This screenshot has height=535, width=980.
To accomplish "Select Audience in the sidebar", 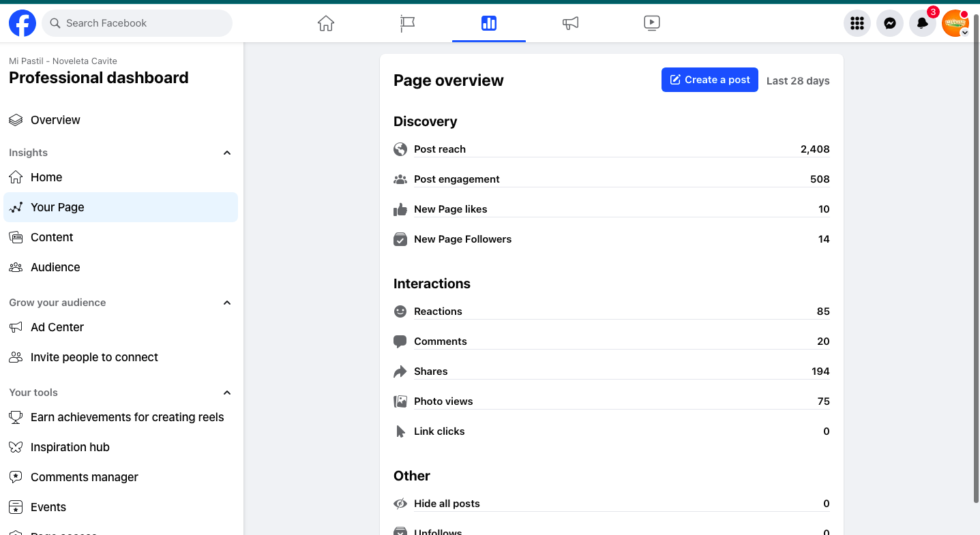I will tap(55, 267).
